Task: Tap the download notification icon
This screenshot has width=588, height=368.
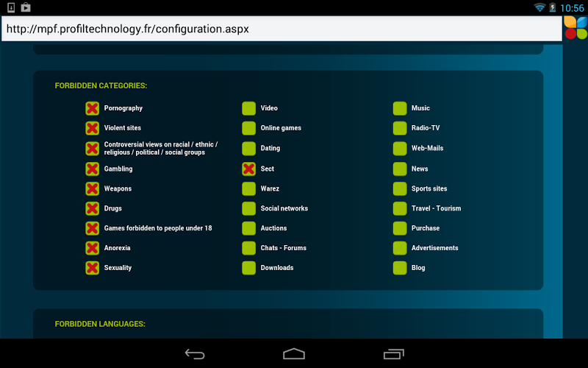Action: (11, 7)
